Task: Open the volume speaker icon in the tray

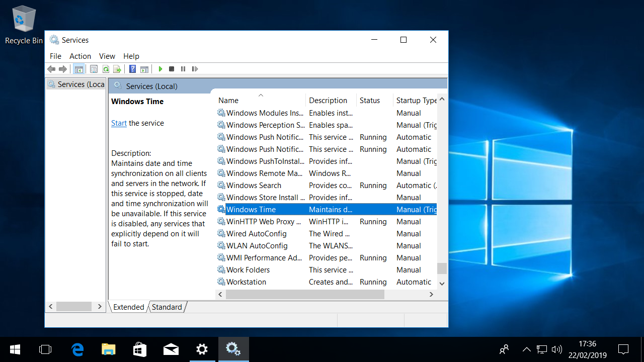Action: 556,349
